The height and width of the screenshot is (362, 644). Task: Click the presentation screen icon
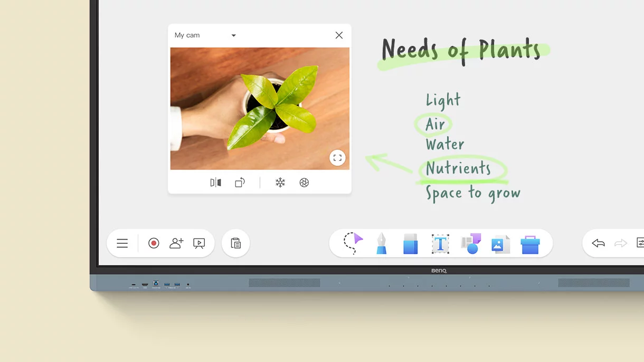pyautogui.click(x=199, y=243)
